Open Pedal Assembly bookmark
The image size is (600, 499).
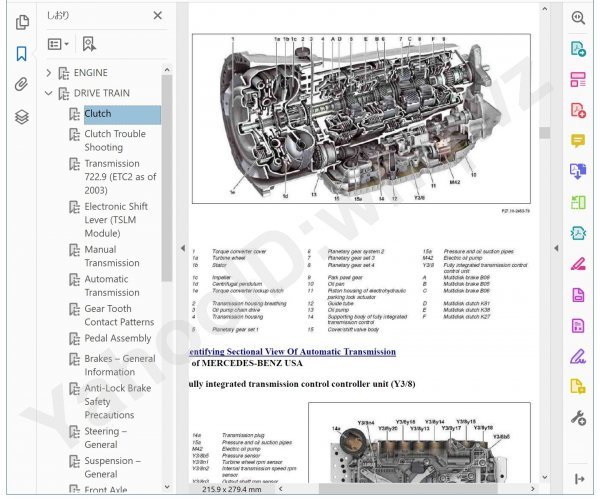pyautogui.click(x=117, y=338)
